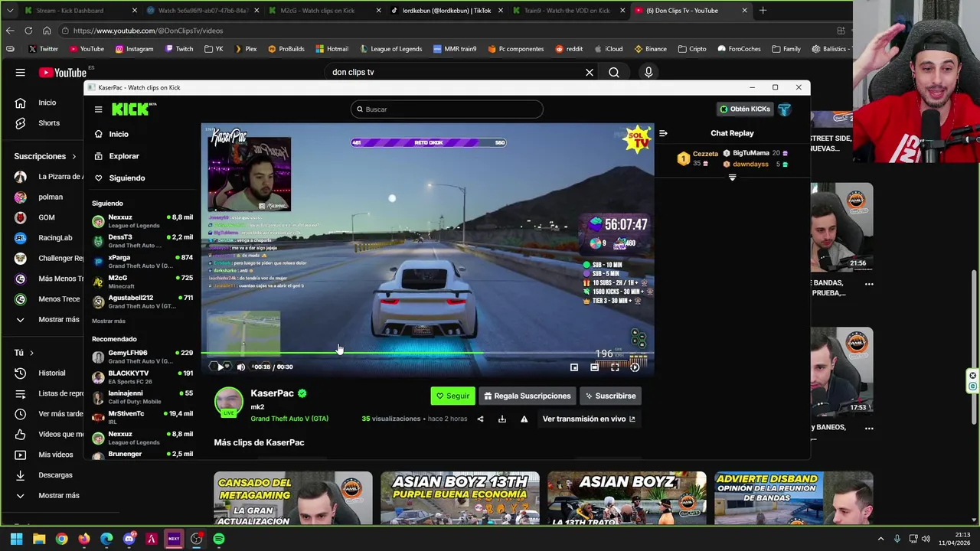Viewport: 980px width, 551px height.
Task: Expand the YouTube Tú section
Action: 24,353
